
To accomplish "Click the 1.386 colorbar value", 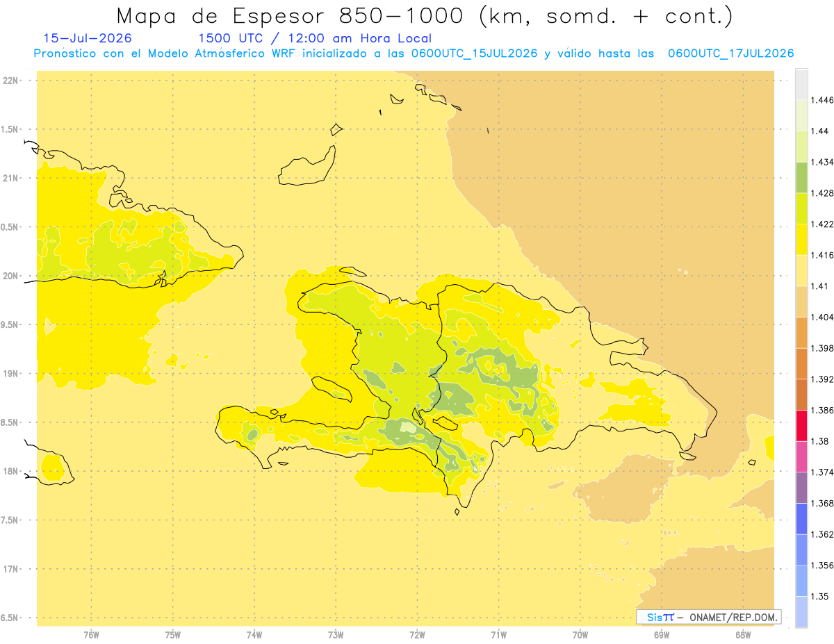I will coord(822,411).
